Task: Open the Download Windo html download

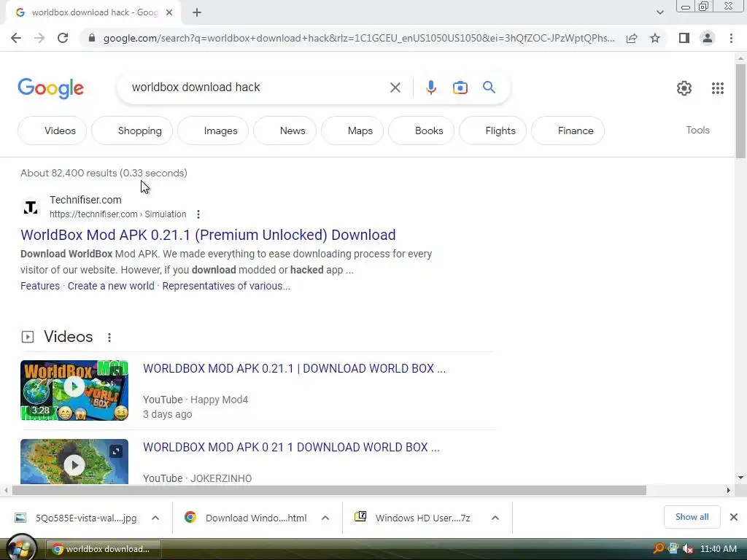Action: tap(246, 518)
